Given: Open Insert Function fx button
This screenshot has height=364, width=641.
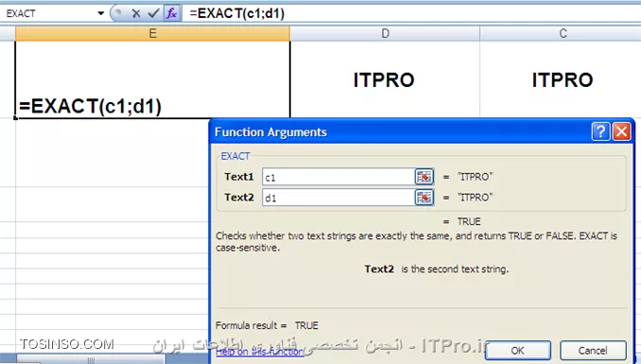Looking at the screenshot, I should [171, 13].
